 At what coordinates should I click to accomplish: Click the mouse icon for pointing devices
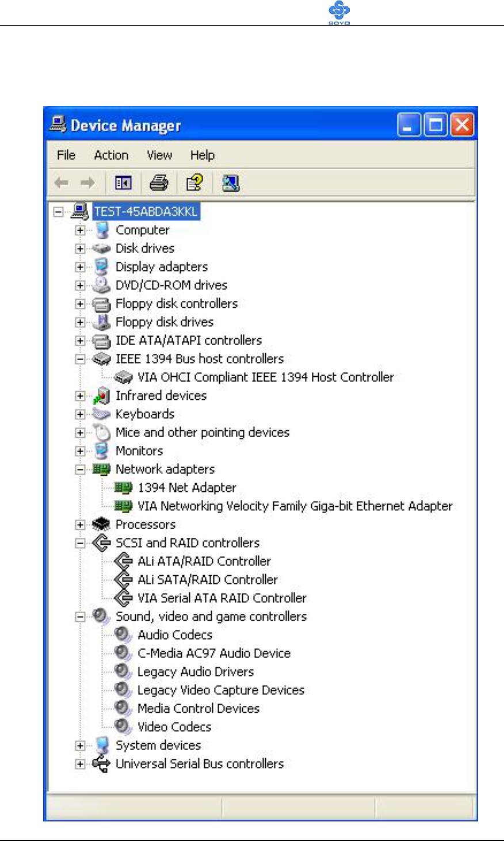(101, 432)
